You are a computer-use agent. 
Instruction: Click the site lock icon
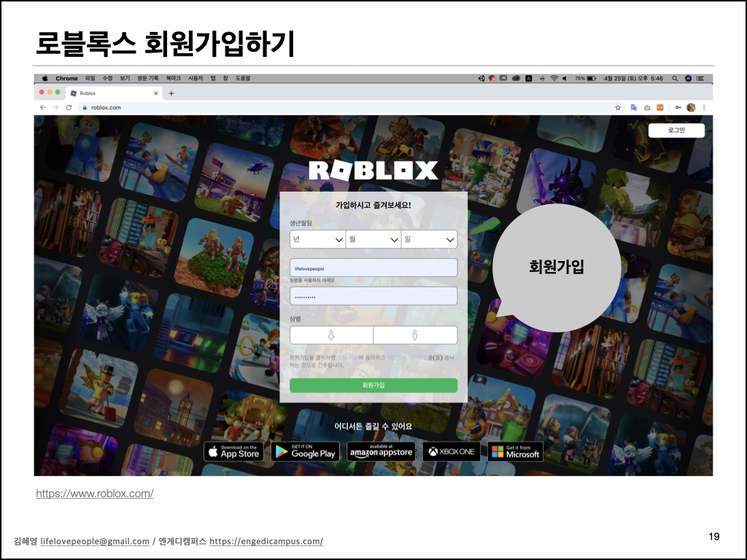(x=85, y=108)
